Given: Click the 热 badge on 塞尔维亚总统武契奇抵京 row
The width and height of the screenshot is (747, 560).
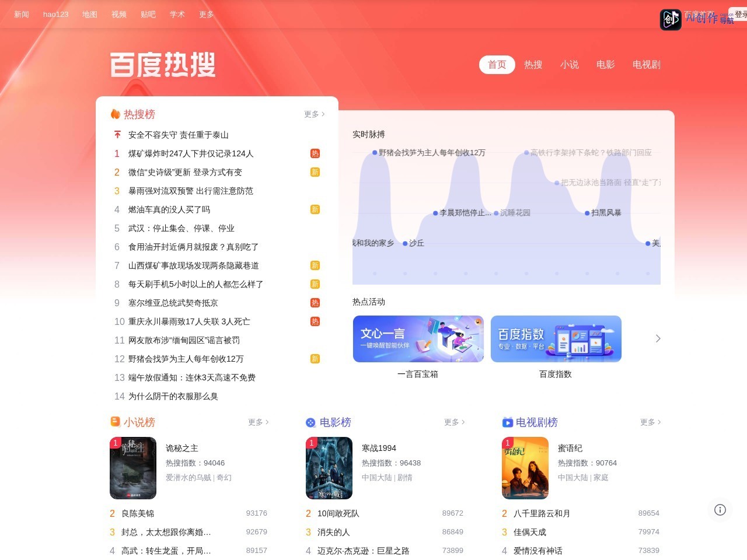Looking at the screenshot, I should (315, 303).
